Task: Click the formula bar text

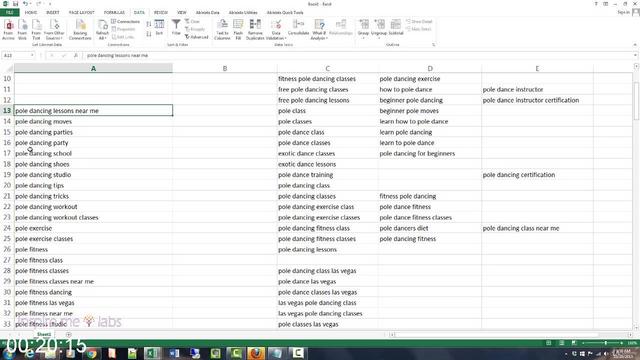Action: pos(117,55)
